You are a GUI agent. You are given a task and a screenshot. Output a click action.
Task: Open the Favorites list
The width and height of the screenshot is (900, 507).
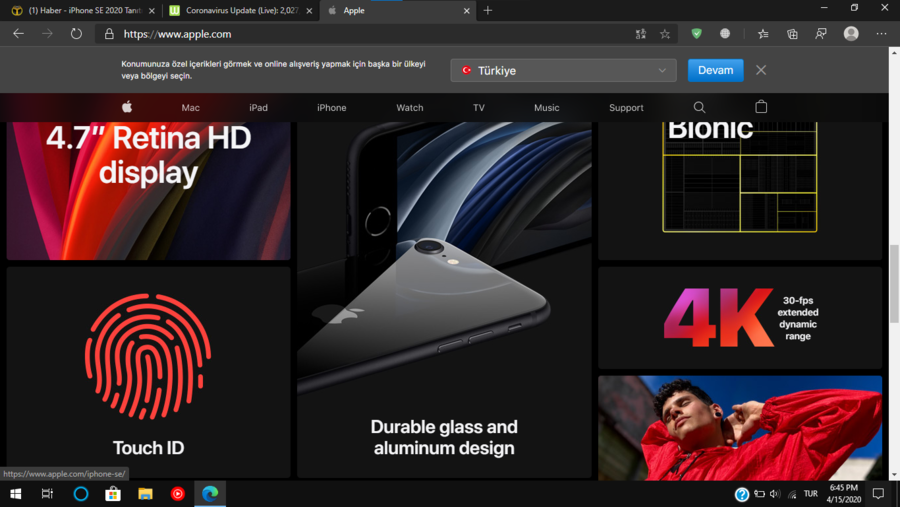coord(763,34)
